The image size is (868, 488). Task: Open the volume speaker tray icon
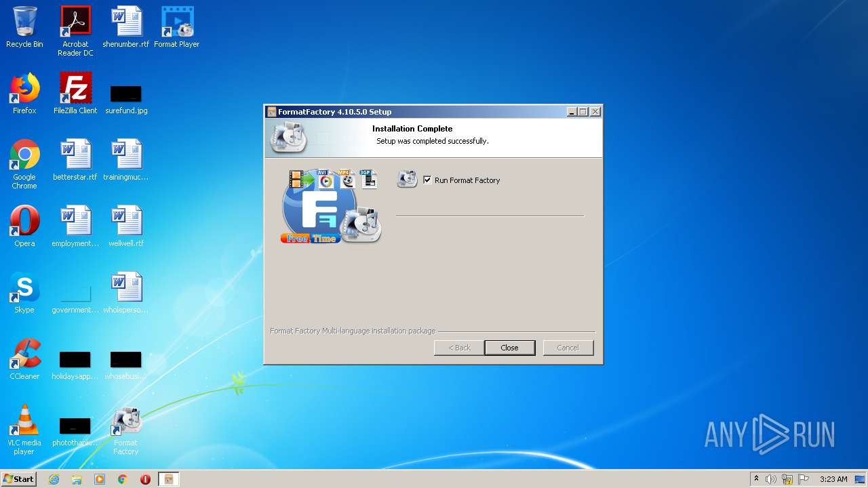(x=771, y=479)
